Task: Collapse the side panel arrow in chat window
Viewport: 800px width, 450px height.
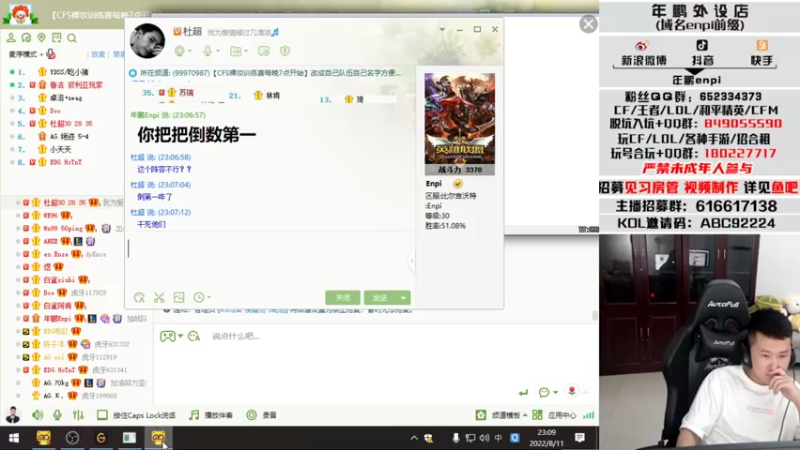Action: tap(412, 261)
